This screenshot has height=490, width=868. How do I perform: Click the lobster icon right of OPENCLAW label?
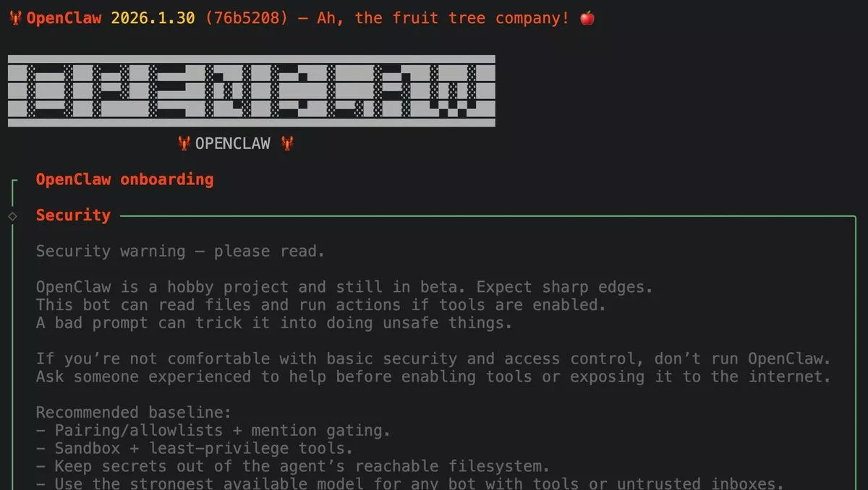(288, 143)
